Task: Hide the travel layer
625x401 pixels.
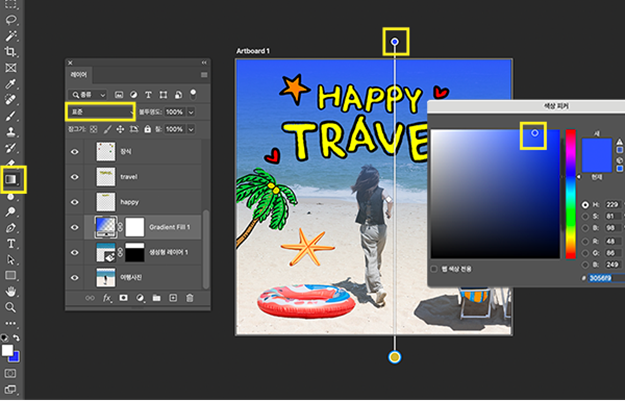Action: [x=75, y=177]
